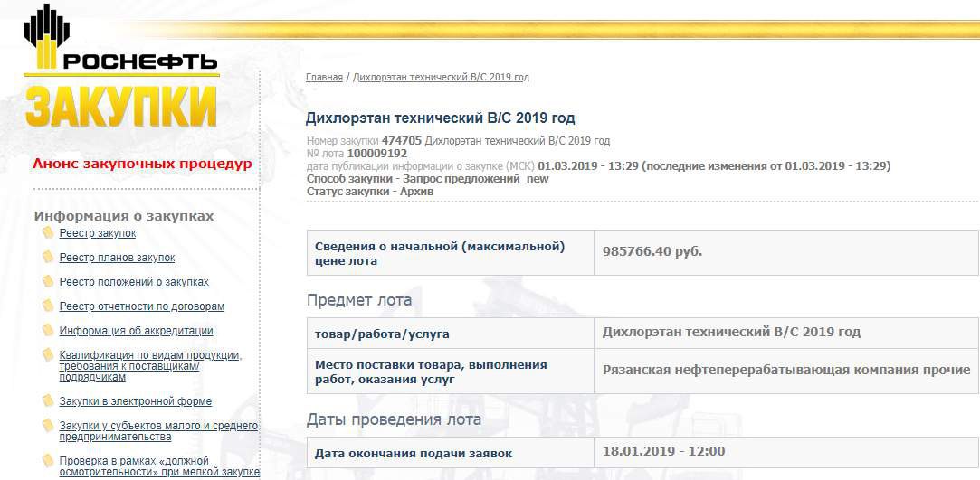Open Реестр отчетности по договорам
The width and height of the screenshot is (980, 480).
[x=142, y=306]
